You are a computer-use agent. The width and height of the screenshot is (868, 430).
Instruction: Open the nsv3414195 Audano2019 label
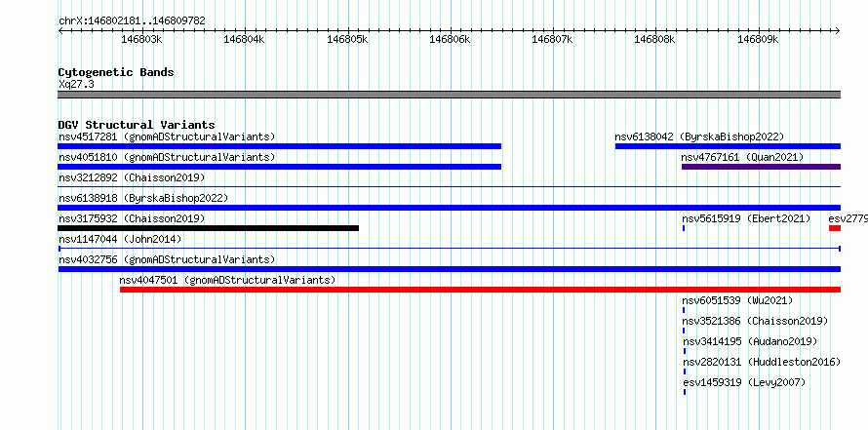(x=750, y=341)
